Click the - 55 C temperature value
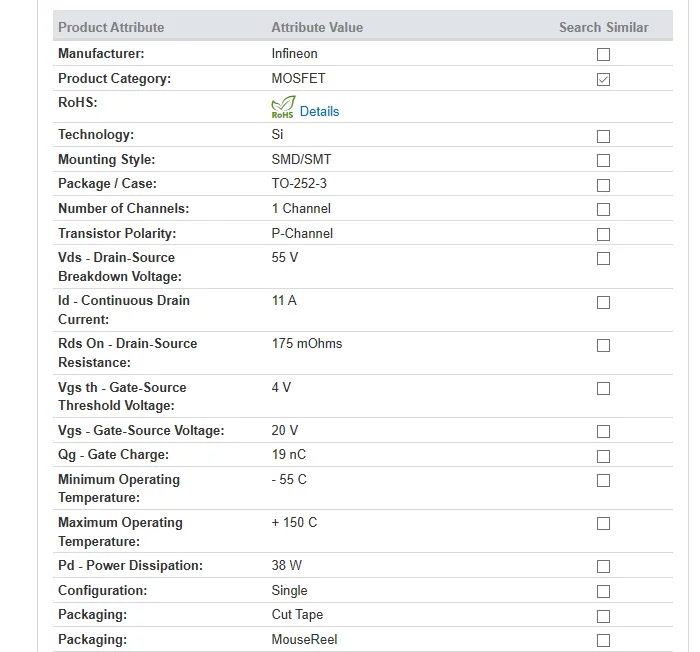 pos(289,480)
